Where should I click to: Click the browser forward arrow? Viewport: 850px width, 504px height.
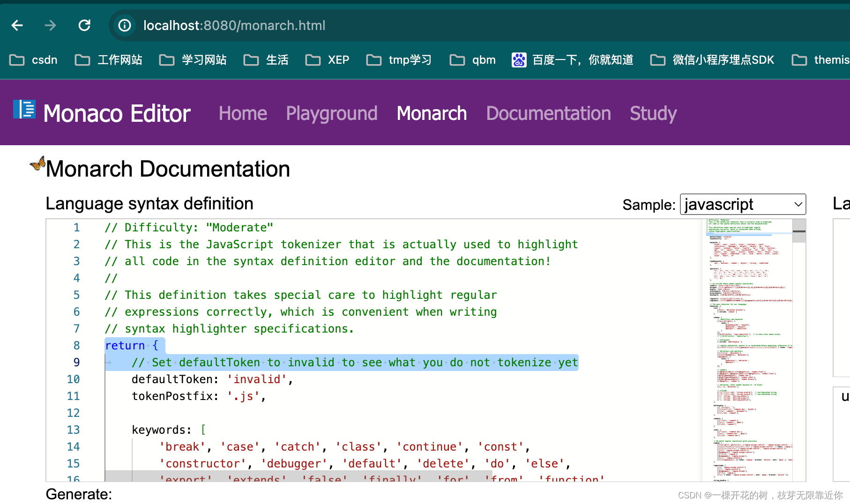point(50,25)
